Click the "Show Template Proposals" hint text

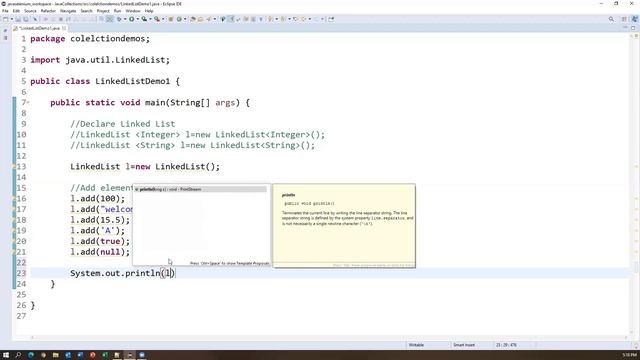[x=229, y=263]
